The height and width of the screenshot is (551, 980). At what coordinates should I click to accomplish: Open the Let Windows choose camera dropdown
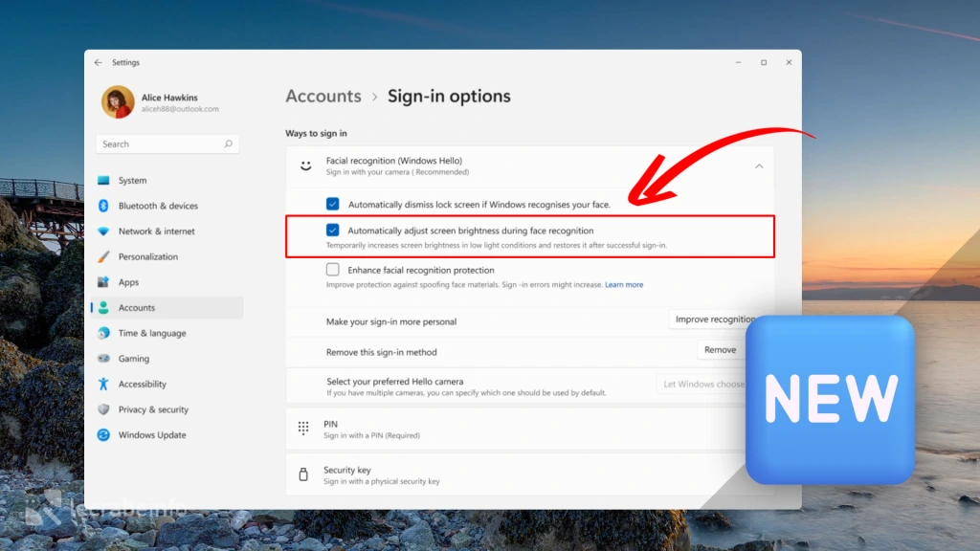pyautogui.click(x=702, y=385)
